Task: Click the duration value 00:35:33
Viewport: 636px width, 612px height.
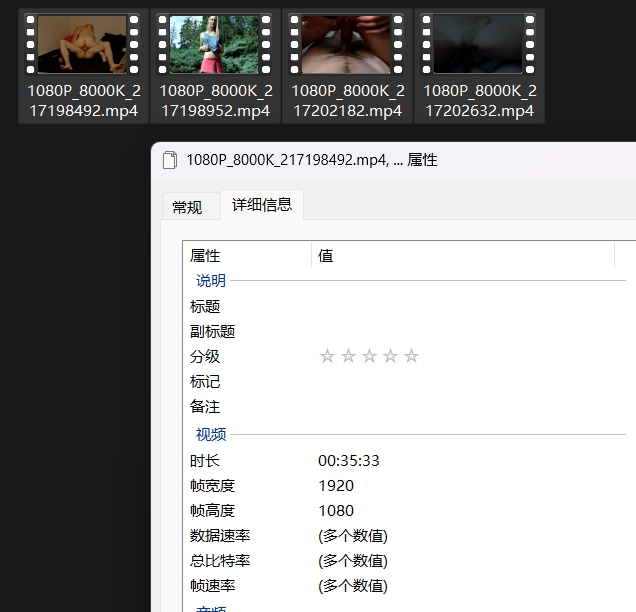Action: 349,461
